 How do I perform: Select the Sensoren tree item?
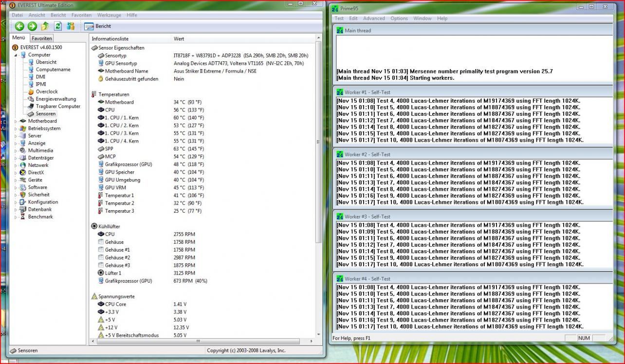(x=46, y=113)
